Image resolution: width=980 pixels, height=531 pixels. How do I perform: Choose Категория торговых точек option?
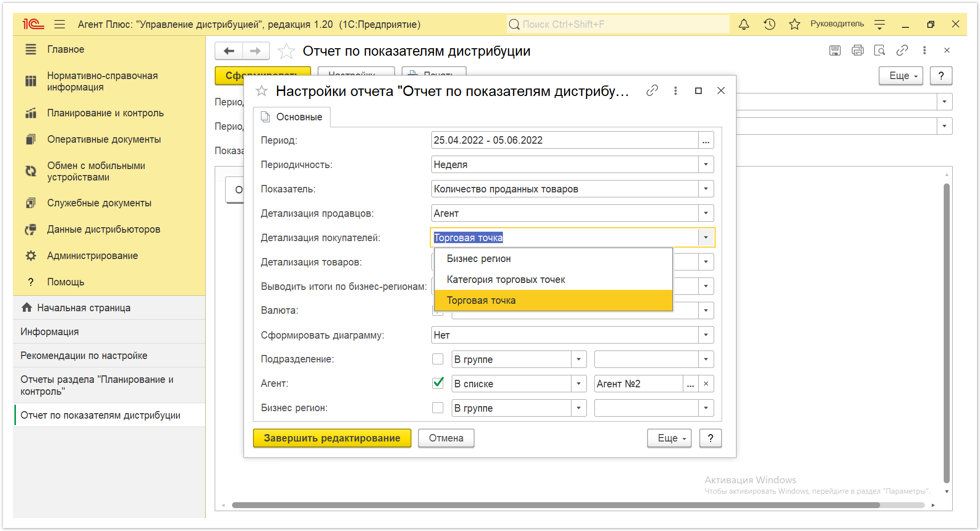point(553,279)
